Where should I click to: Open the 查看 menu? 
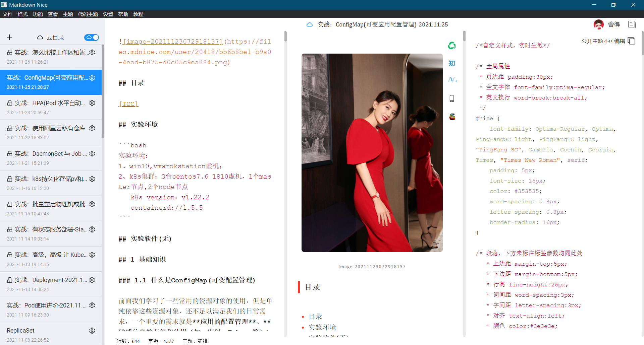pyautogui.click(x=53, y=14)
